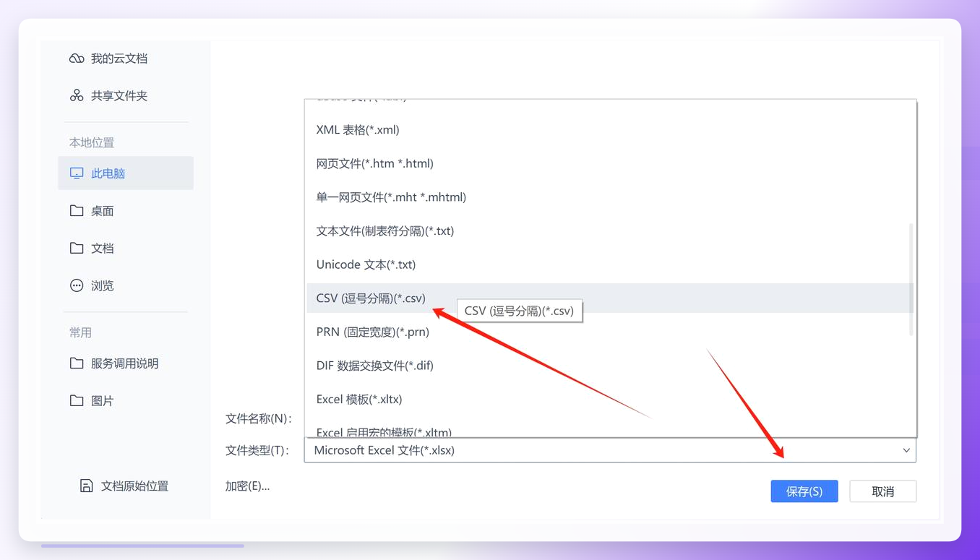Click the folder icon beside 图片
The width and height of the screenshot is (980, 560).
tap(77, 400)
